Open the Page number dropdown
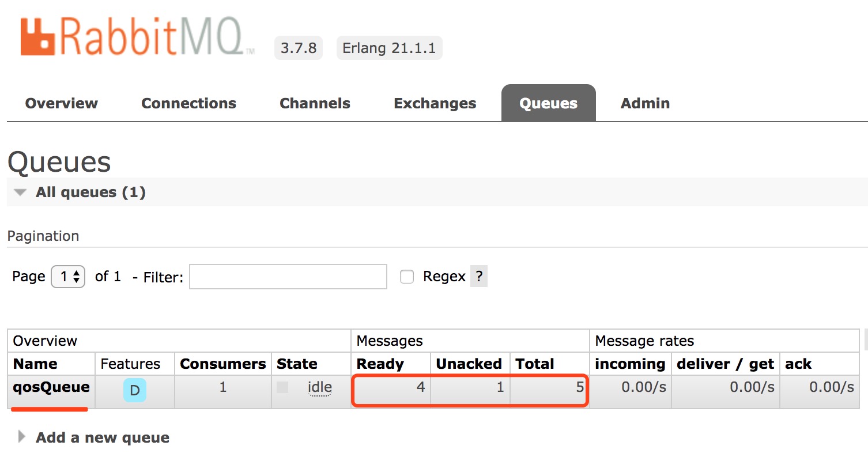This screenshot has width=868, height=453. [x=69, y=277]
